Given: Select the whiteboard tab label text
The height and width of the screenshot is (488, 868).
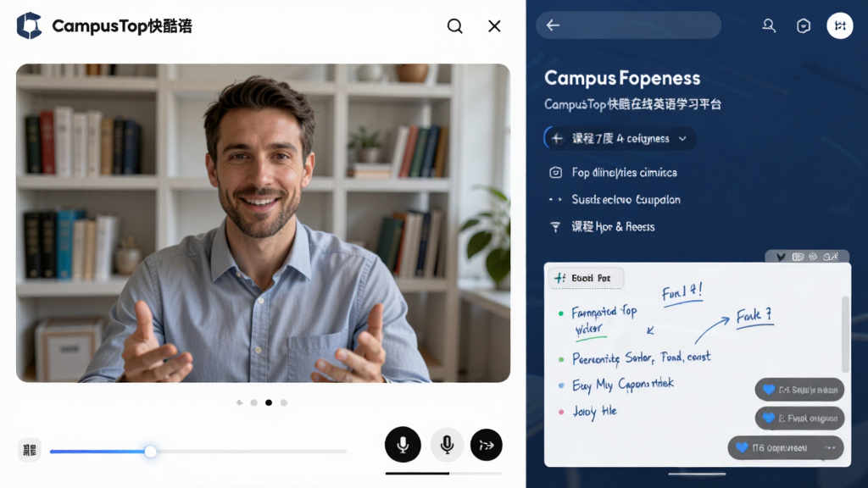Looking at the screenshot, I should point(591,278).
